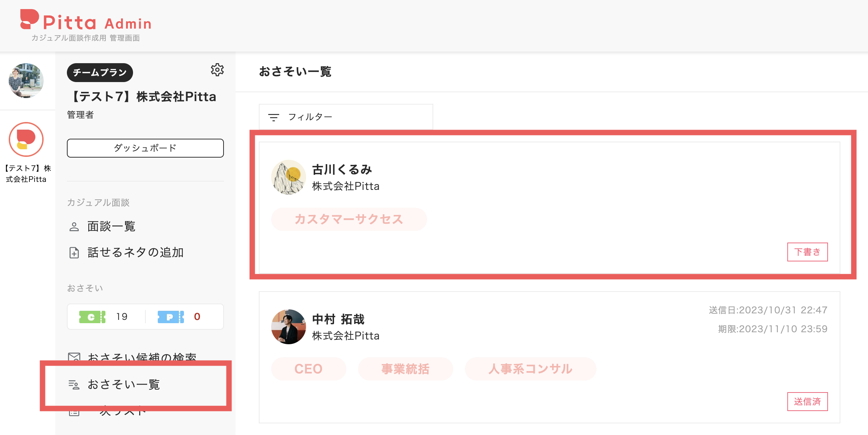Click 古川くるみ's mountain avatar
This screenshot has width=868, height=435.
[289, 177]
